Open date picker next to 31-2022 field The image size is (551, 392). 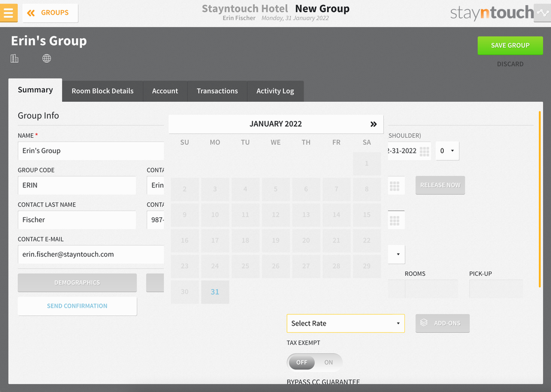[425, 151]
